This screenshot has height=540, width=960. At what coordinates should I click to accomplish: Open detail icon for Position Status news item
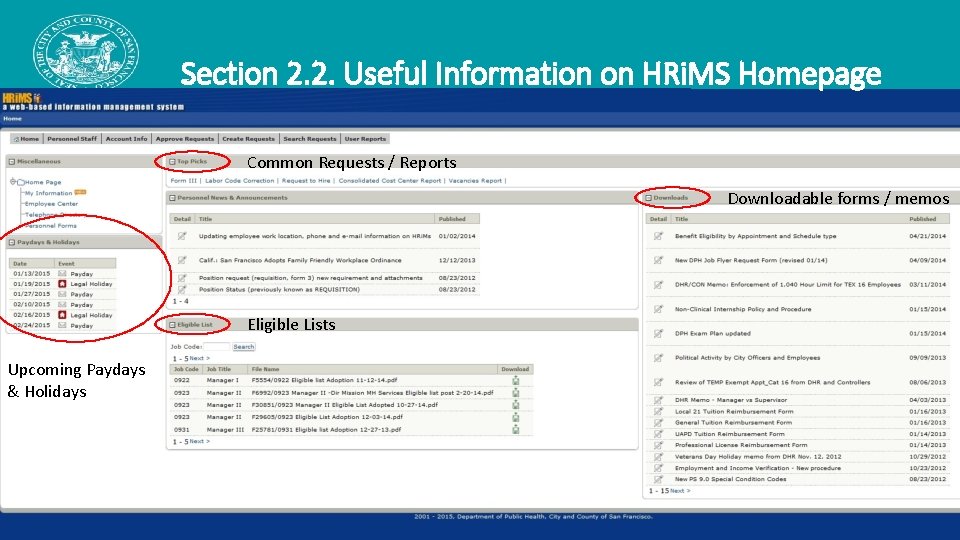[182, 290]
